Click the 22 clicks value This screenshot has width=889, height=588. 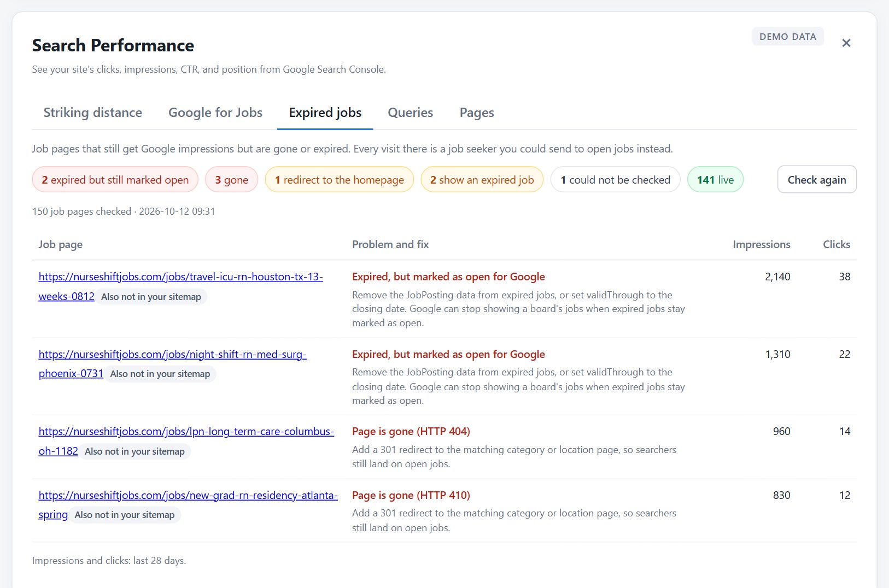pos(845,355)
